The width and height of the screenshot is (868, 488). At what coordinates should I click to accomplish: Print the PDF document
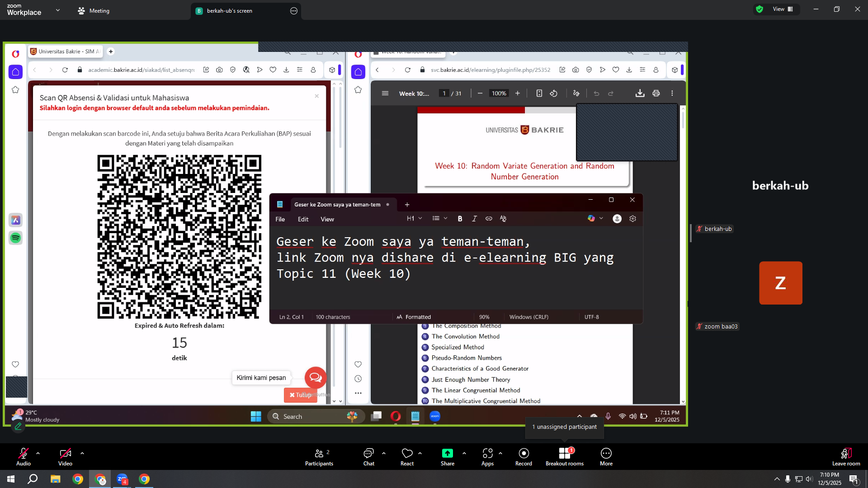tap(656, 94)
